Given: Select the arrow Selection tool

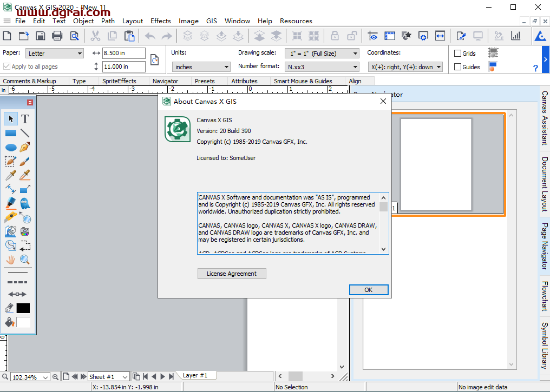Looking at the screenshot, I should (x=11, y=119).
